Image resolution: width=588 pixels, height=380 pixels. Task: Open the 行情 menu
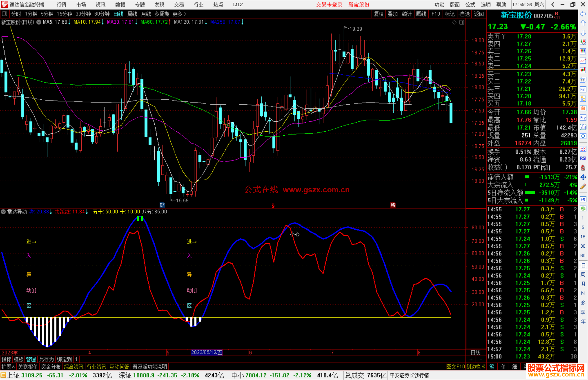click(x=62, y=5)
